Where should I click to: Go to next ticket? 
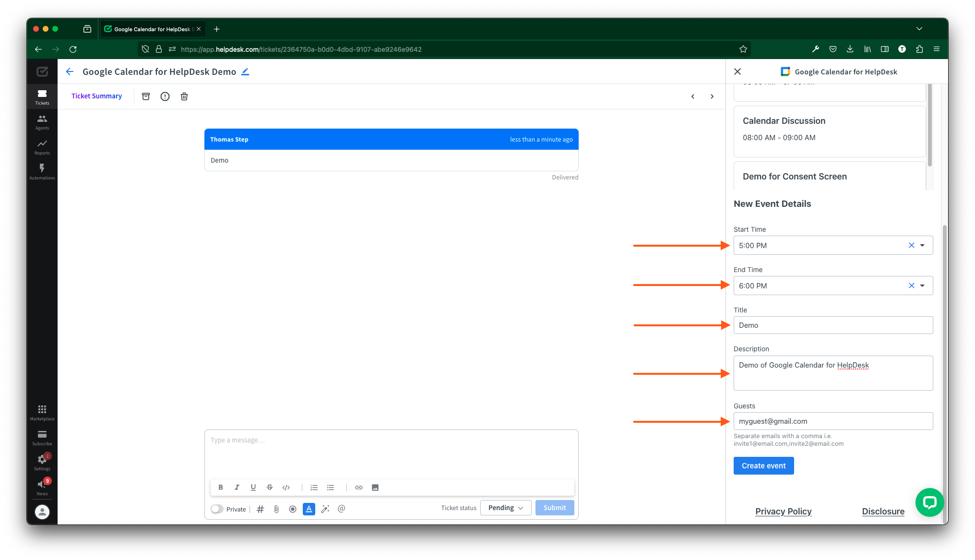pos(712,96)
